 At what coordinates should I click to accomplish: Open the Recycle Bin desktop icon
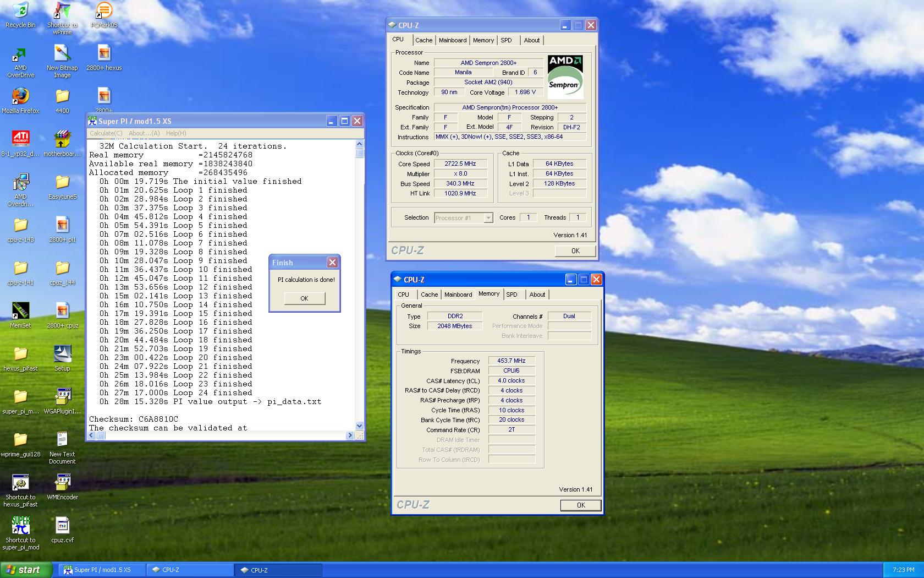point(20,15)
